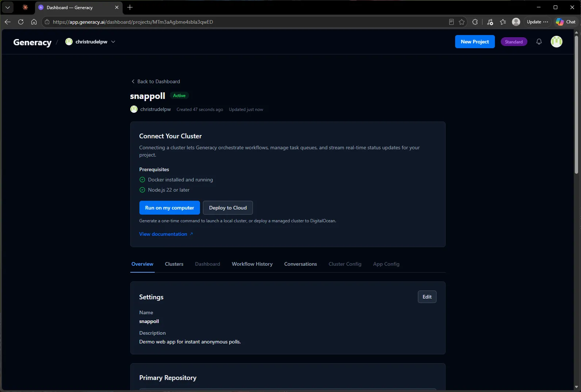The width and height of the screenshot is (581, 392).
Task: Click the browser back arrow
Action: click(7, 22)
